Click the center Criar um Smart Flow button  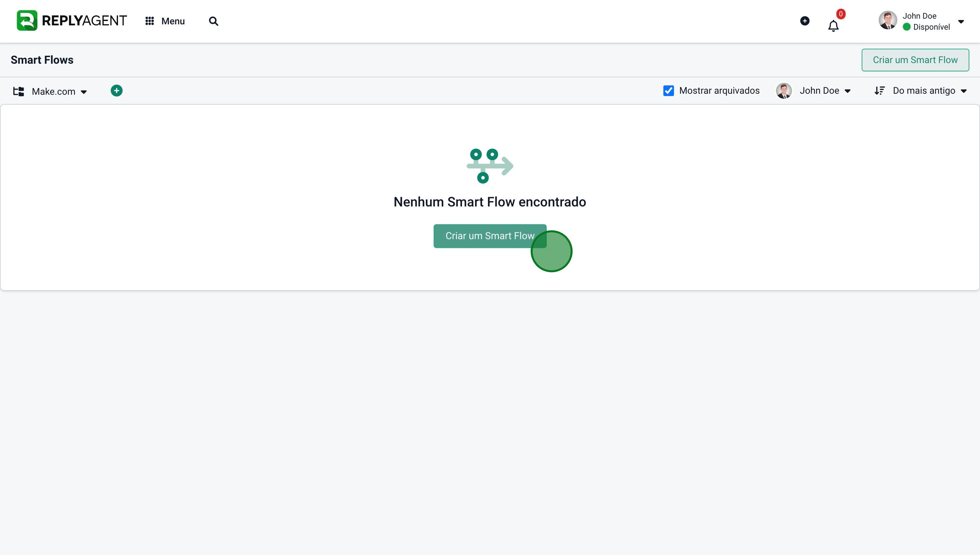tap(490, 236)
